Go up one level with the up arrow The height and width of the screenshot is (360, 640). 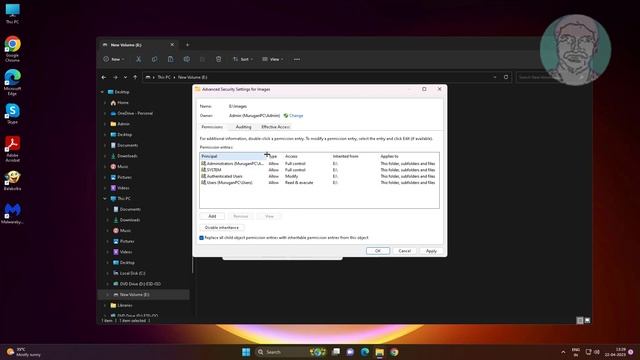135,77
